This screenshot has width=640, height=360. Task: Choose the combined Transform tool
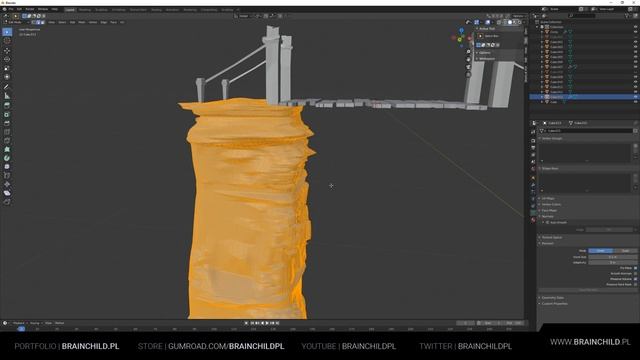[7, 77]
